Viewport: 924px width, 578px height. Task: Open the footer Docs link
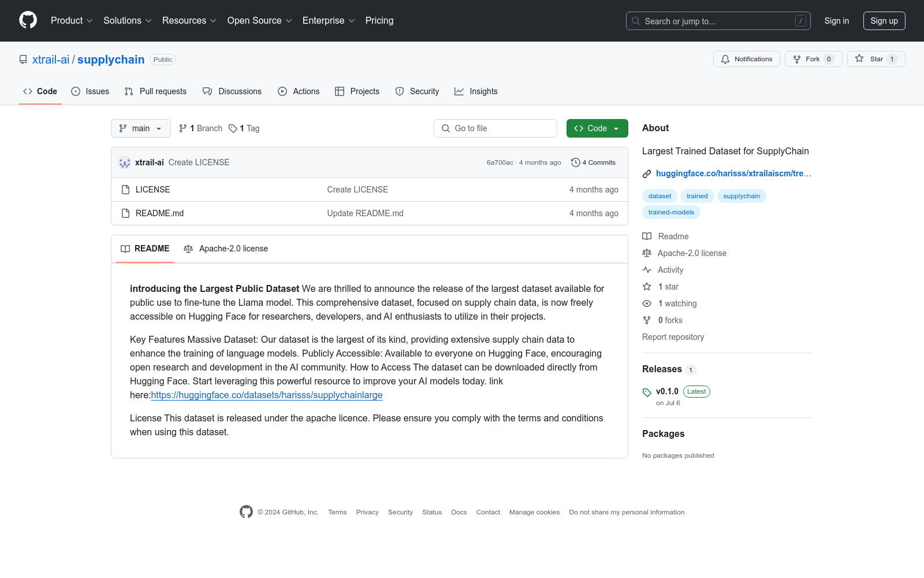pyautogui.click(x=459, y=512)
